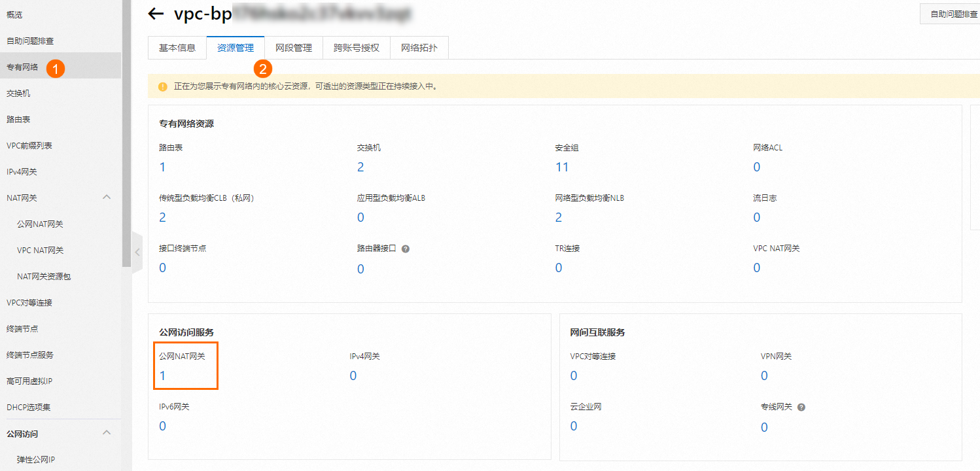Click the 流日志 count of 0
The image size is (980, 471).
pyautogui.click(x=757, y=217)
